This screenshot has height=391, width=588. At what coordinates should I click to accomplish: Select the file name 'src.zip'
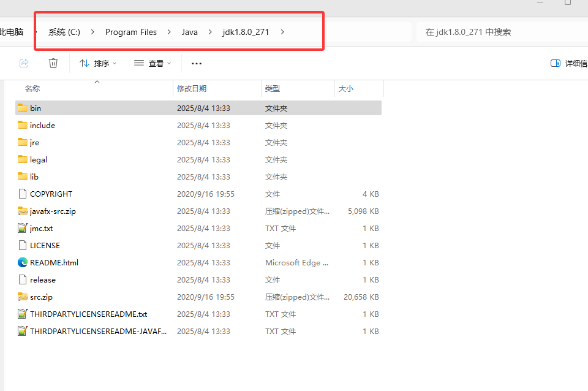point(41,297)
